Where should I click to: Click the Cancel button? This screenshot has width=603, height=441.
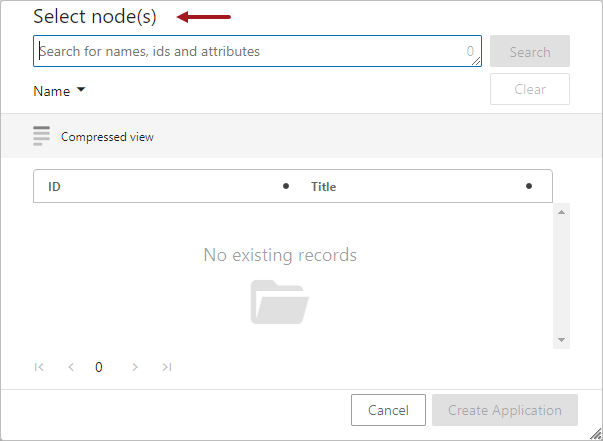(x=388, y=410)
